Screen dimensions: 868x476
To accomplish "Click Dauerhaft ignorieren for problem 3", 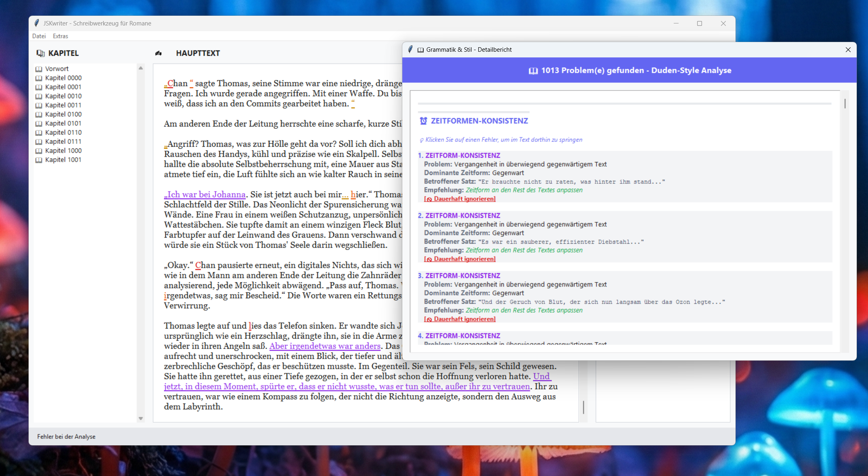I will coord(460,319).
